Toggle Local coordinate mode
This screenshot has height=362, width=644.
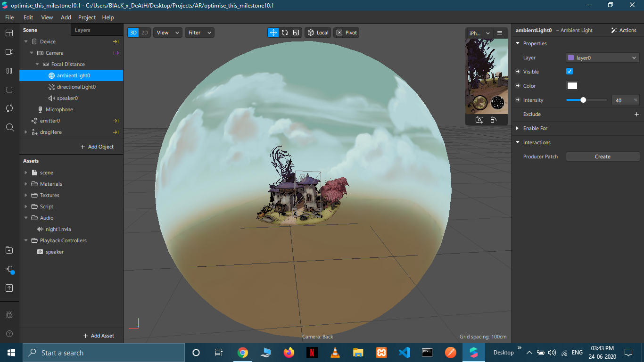coord(318,33)
